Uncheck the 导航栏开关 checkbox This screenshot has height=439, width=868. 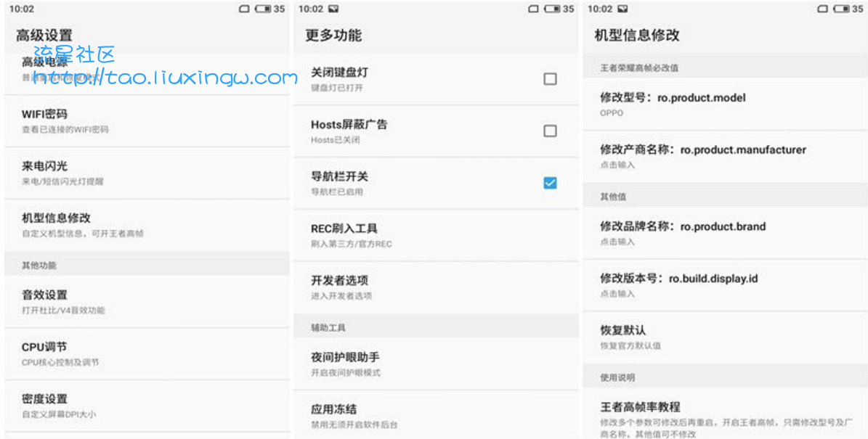[550, 183]
